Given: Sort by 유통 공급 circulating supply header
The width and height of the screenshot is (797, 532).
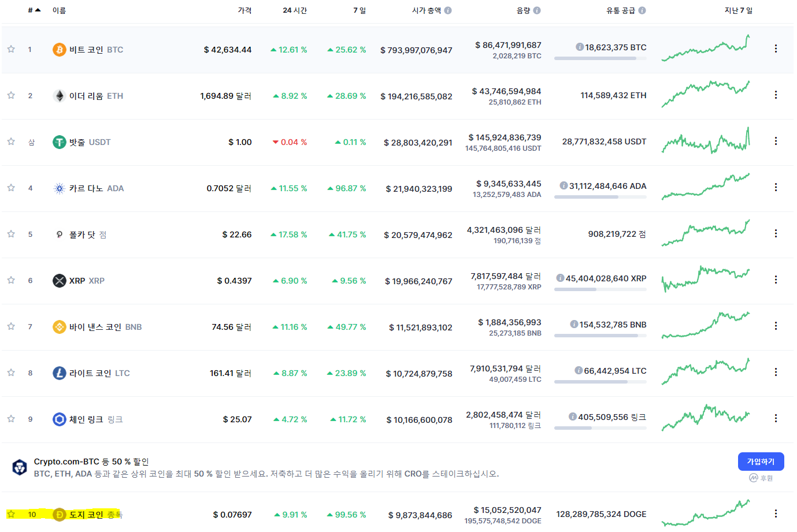Looking at the screenshot, I should (621, 10).
